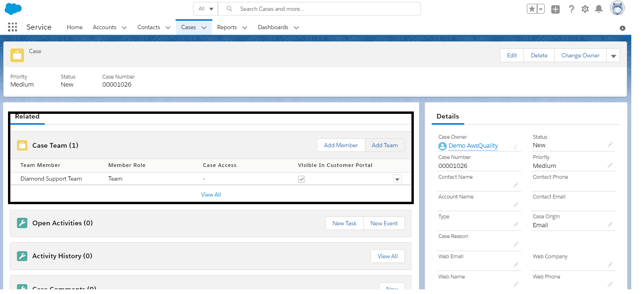Expand the Accounts nav dropdown chevron
This screenshot has height=294, width=644.
point(124,28)
